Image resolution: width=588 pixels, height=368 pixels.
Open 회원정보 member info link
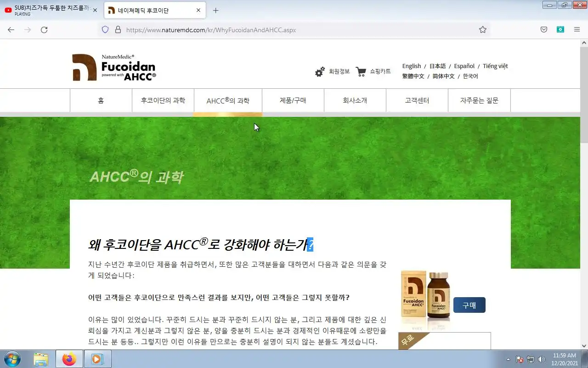[339, 71]
